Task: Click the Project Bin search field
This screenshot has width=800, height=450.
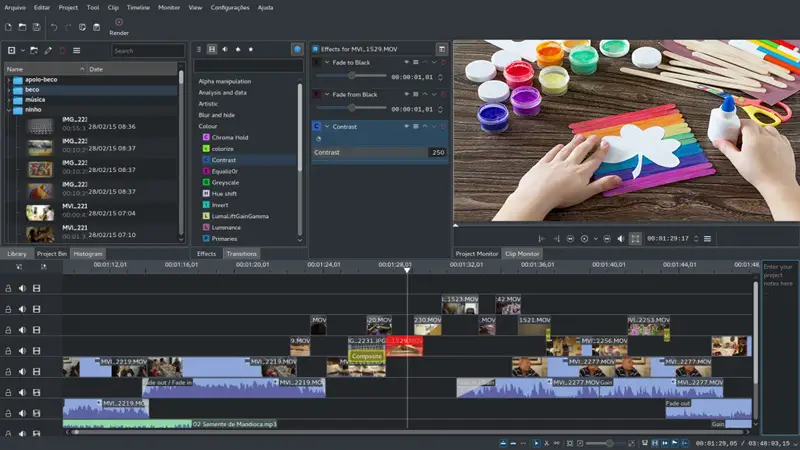Action: coord(148,50)
